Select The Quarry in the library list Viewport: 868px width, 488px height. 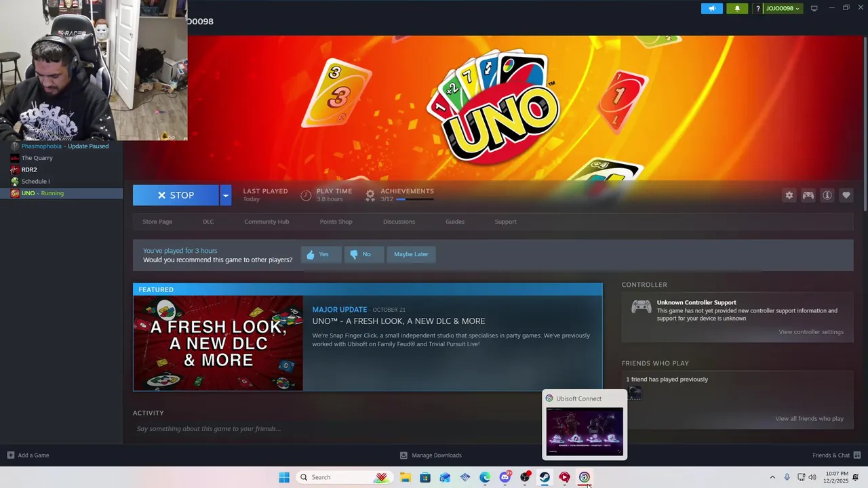pyautogui.click(x=61, y=158)
